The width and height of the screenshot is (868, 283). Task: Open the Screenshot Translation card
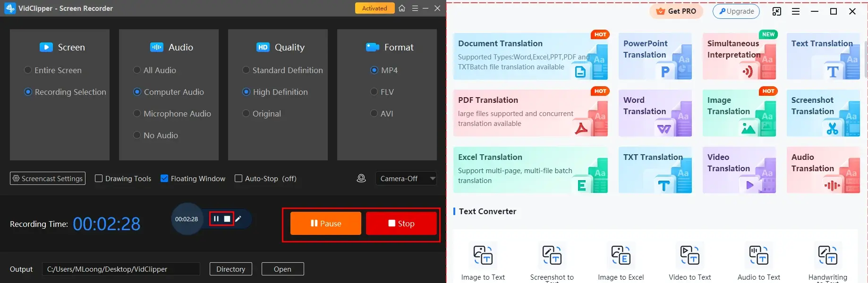click(x=823, y=113)
